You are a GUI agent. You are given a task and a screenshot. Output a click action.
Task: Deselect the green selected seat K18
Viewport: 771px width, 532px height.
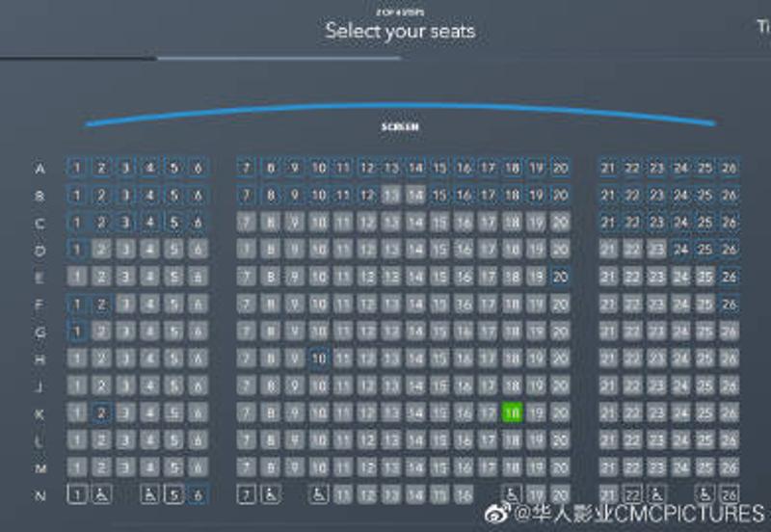point(513,412)
